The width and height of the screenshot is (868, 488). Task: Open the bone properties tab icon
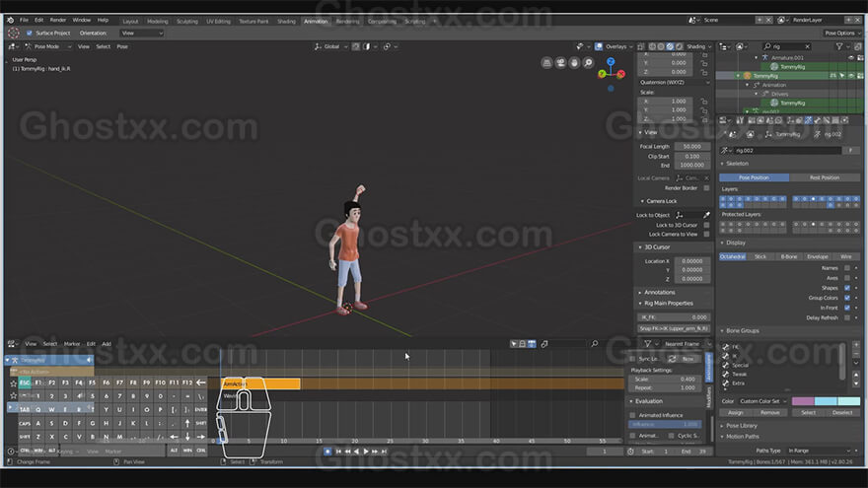click(817, 120)
